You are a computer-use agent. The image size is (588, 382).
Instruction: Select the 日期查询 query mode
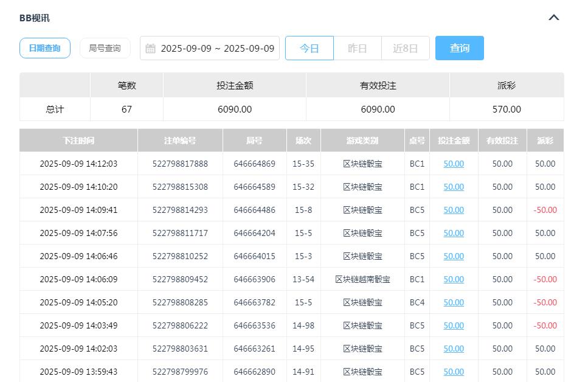[x=44, y=48]
